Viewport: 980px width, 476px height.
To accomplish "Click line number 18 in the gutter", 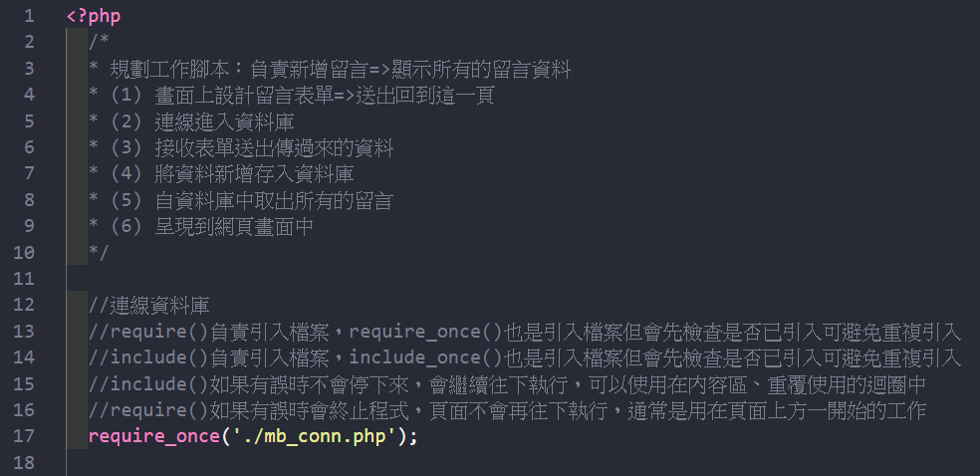I will click(x=24, y=463).
